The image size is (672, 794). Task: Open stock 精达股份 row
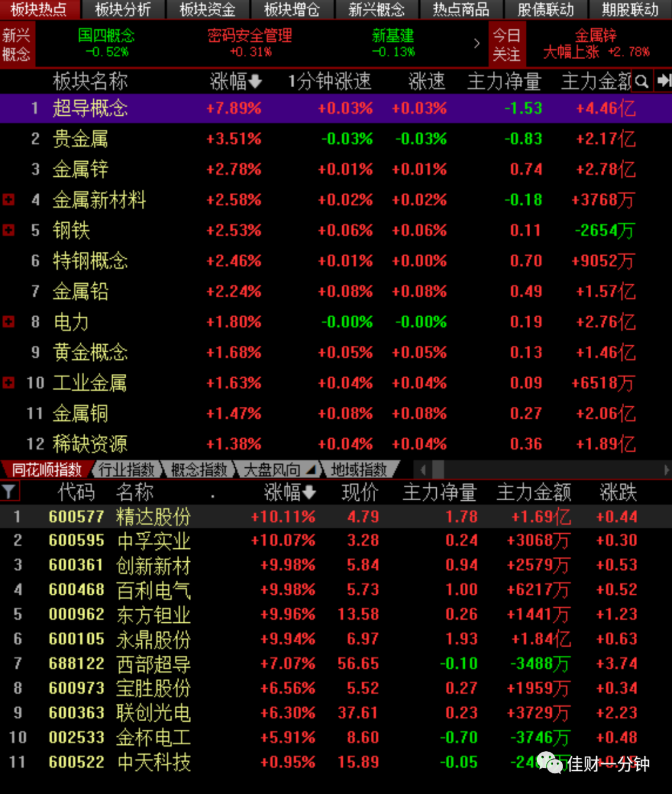pyautogui.click(x=336, y=516)
